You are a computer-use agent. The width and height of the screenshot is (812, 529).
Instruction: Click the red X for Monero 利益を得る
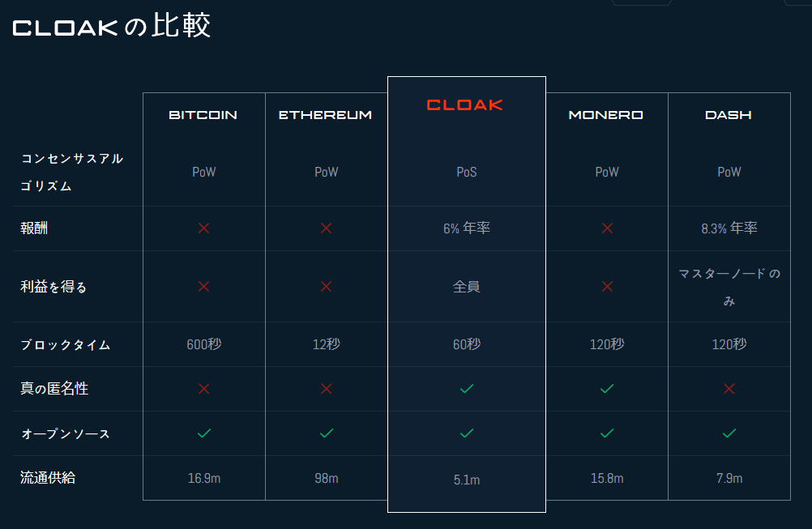pyautogui.click(x=607, y=286)
